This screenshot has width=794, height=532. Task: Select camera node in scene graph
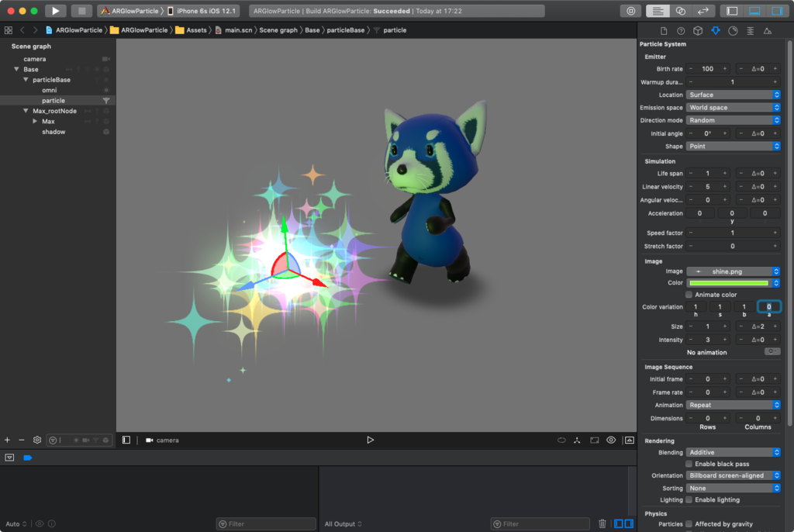point(34,59)
